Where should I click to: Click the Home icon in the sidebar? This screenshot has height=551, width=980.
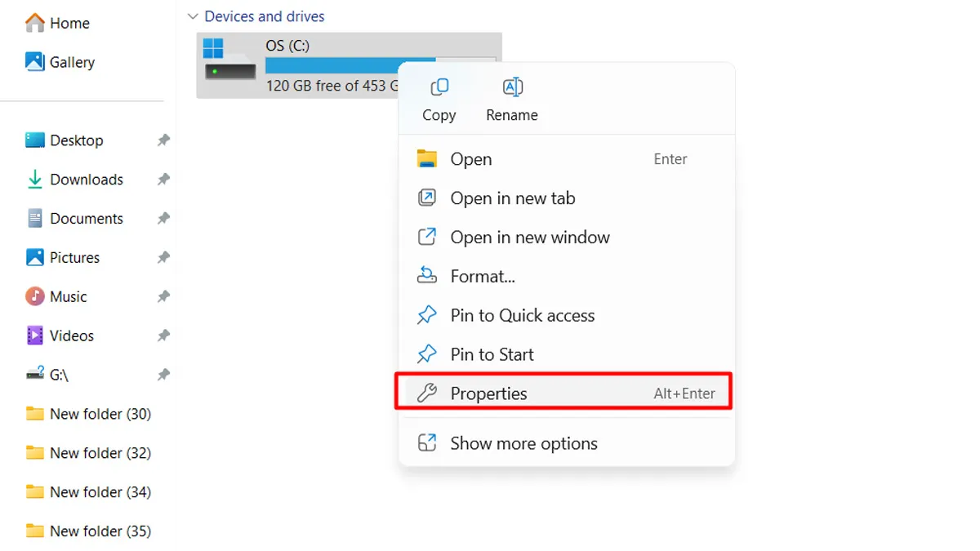tap(36, 23)
